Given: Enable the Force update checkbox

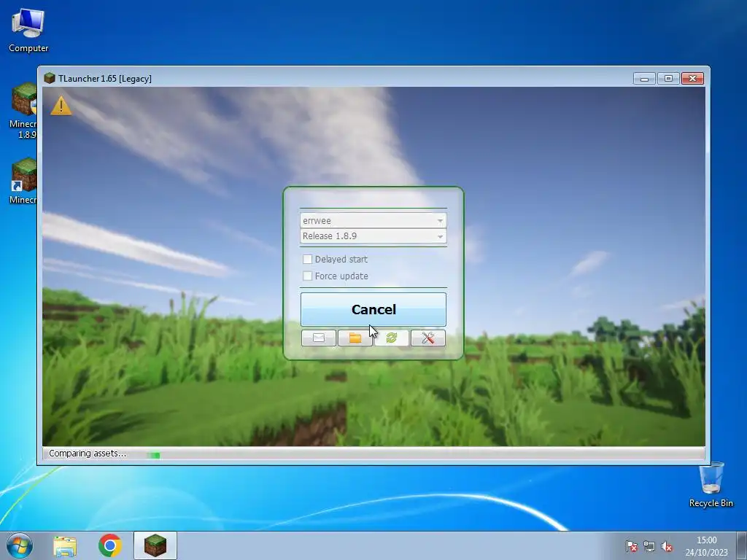Looking at the screenshot, I should point(307,276).
